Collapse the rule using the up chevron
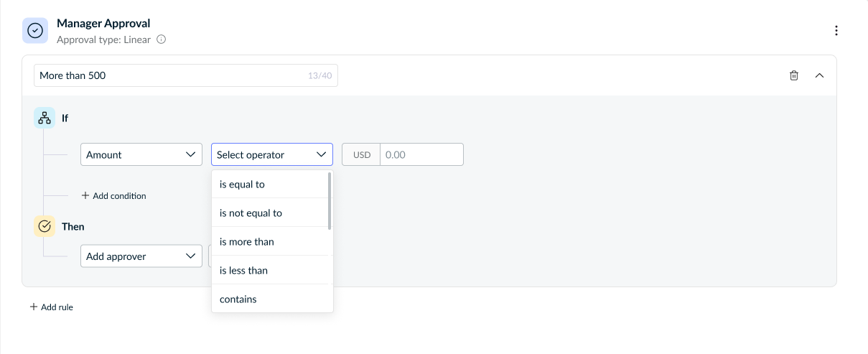The width and height of the screenshot is (868, 354). tap(819, 75)
